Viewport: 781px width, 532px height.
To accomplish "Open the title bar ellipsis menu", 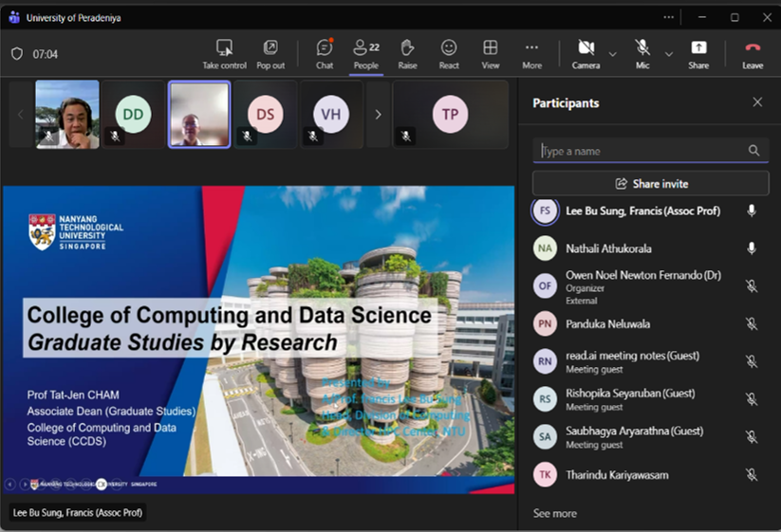I will pos(668,17).
